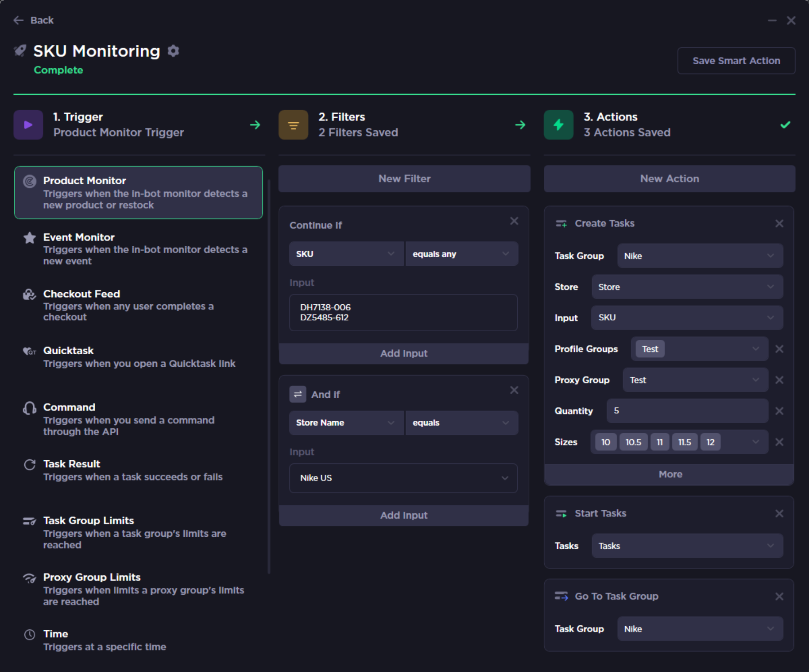Select the Command trigger
Viewport: 809px width, 672px height.
[x=138, y=419]
